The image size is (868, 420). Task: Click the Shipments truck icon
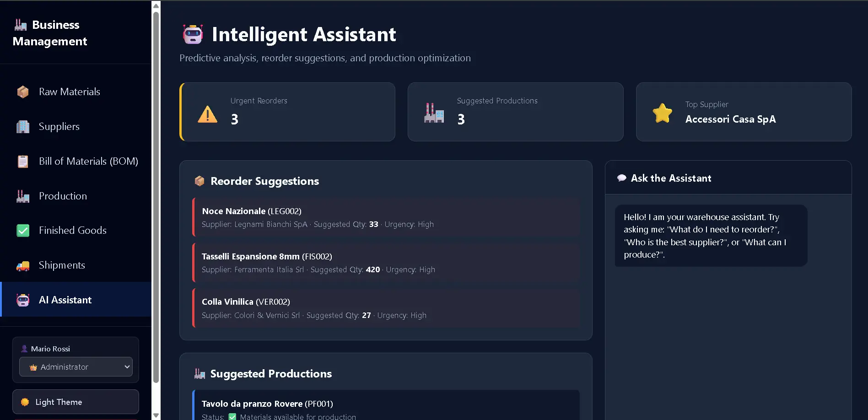click(x=23, y=265)
